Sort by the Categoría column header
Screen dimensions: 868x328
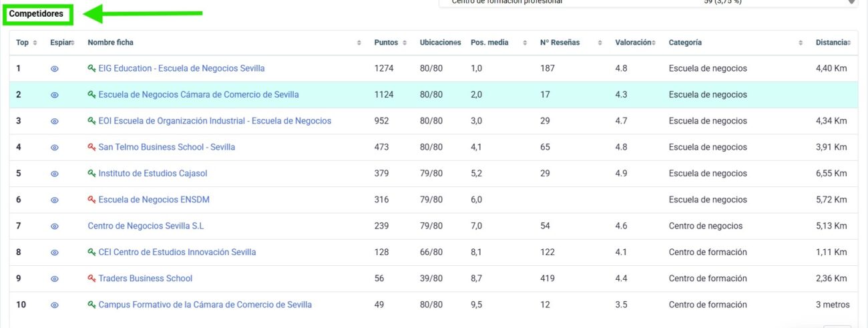point(736,42)
